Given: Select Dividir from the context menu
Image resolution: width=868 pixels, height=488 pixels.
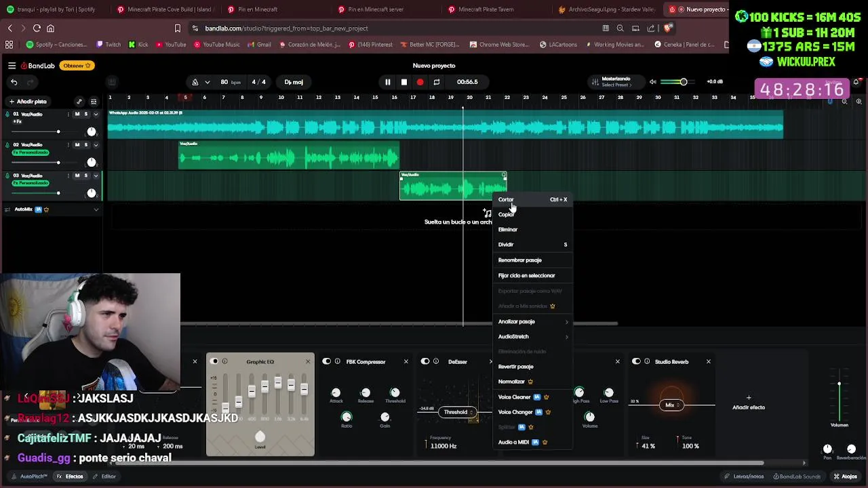Looking at the screenshot, I should tap(532, 244).
